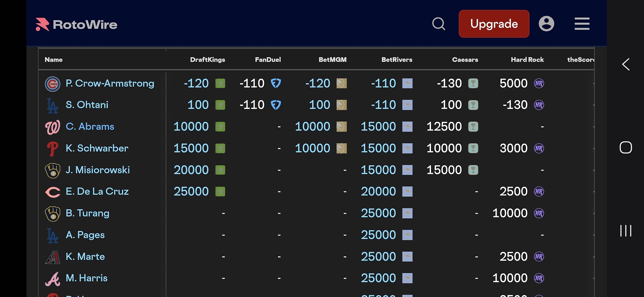The width and height of the screenshot is (644, 297).
Task: Select DraftKings -120 odds for P. Crow-Armstrong
Action: (196, 83)
